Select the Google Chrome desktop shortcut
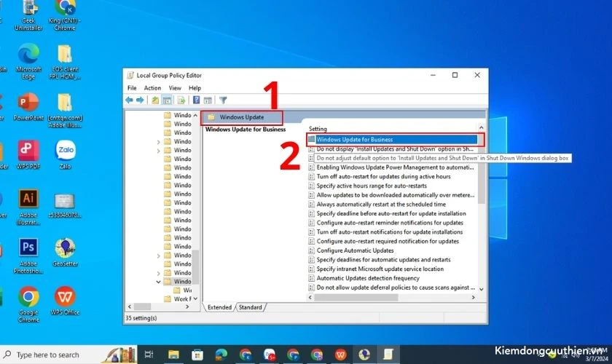Viewport: 612px width, 364px height. 28,304
